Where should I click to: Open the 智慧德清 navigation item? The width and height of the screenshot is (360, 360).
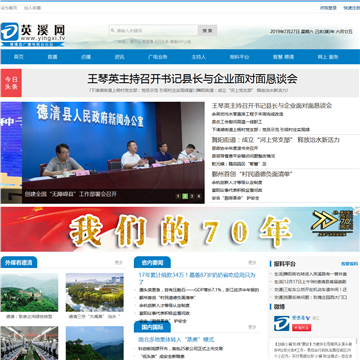click(x=283, y=57)
